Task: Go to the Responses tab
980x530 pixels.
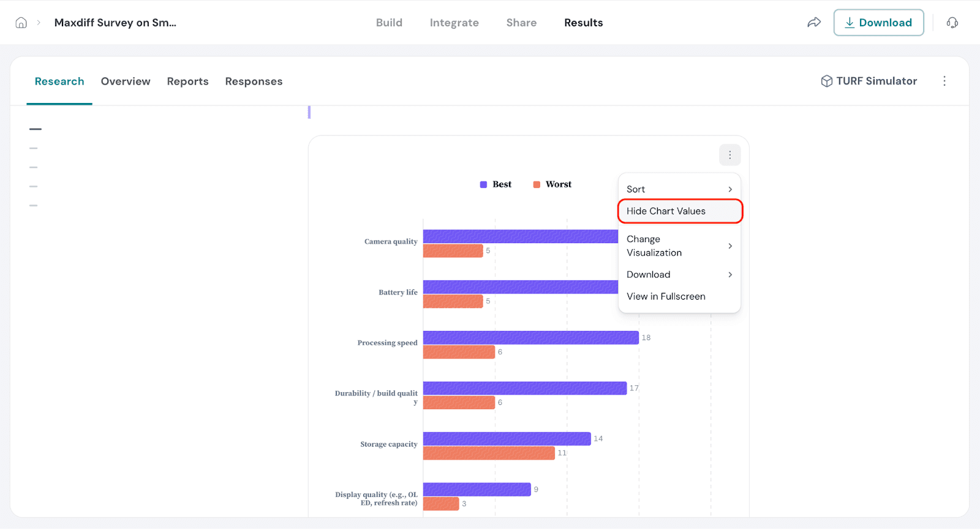Action: pos(254,81)
